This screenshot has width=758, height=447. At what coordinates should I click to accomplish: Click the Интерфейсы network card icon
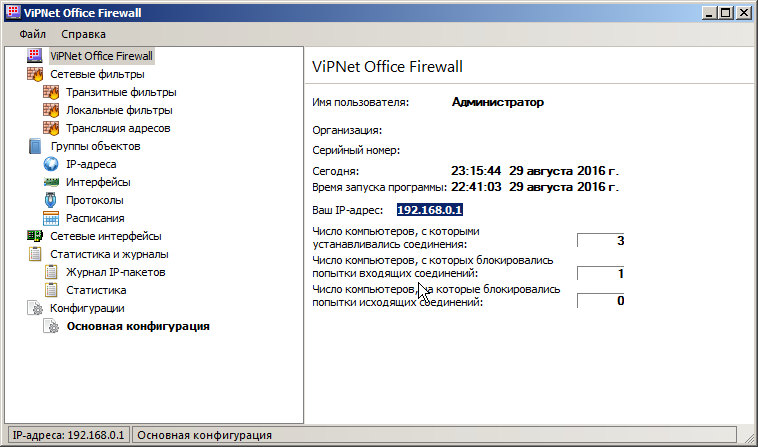pyautogui.click(x=51, y=182)
